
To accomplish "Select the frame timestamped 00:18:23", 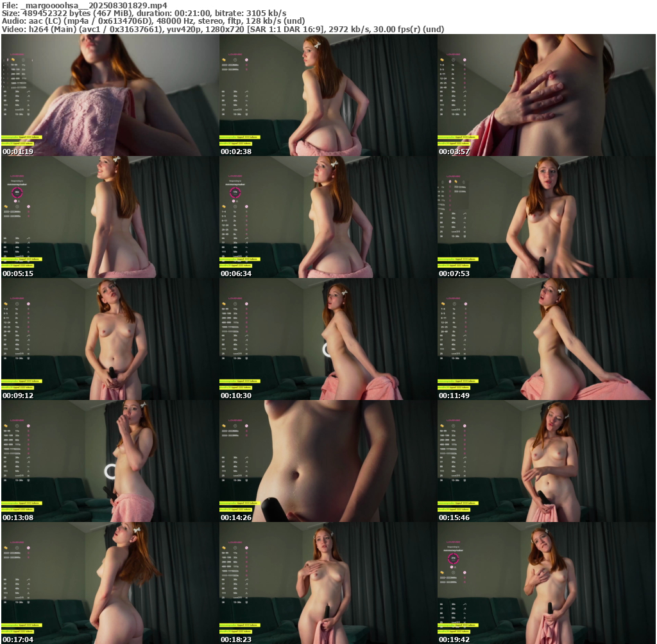I will pyautogui.click(x=328, y=583).
